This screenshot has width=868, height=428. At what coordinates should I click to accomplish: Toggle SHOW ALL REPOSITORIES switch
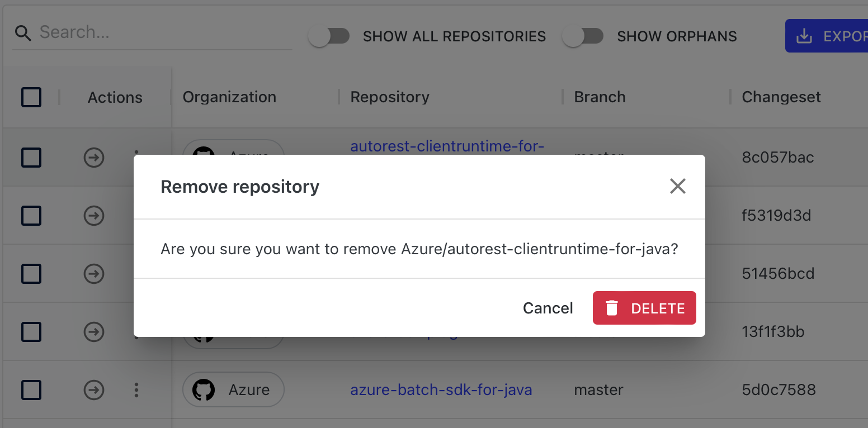329,36
